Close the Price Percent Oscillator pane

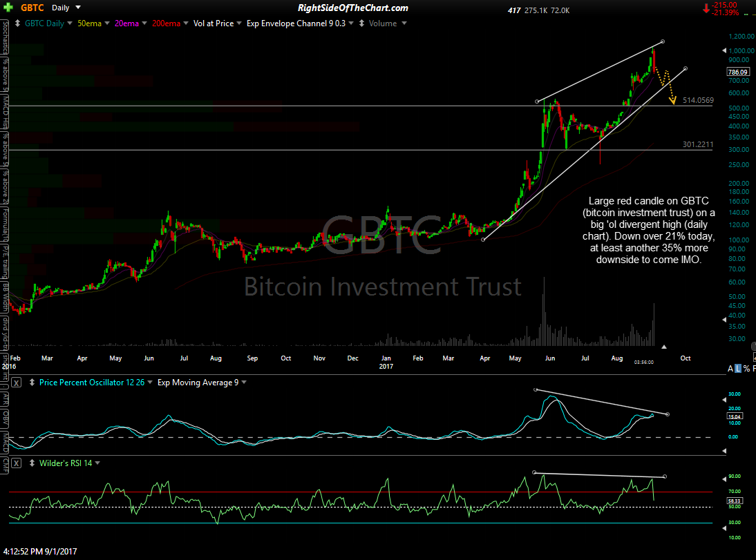[x=17, y=383]
